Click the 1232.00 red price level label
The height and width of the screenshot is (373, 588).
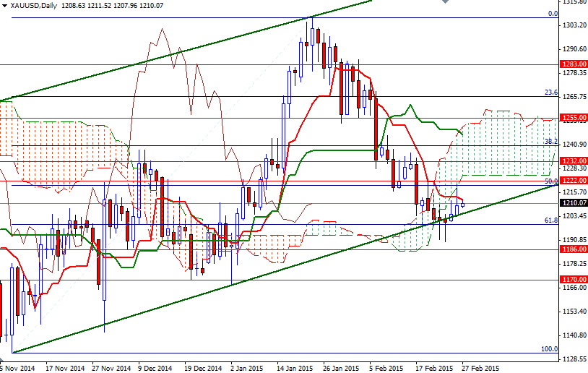click(574, 161)
